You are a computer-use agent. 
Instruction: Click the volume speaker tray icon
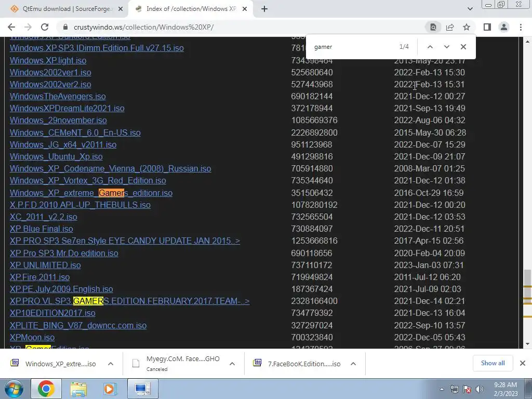480,389
